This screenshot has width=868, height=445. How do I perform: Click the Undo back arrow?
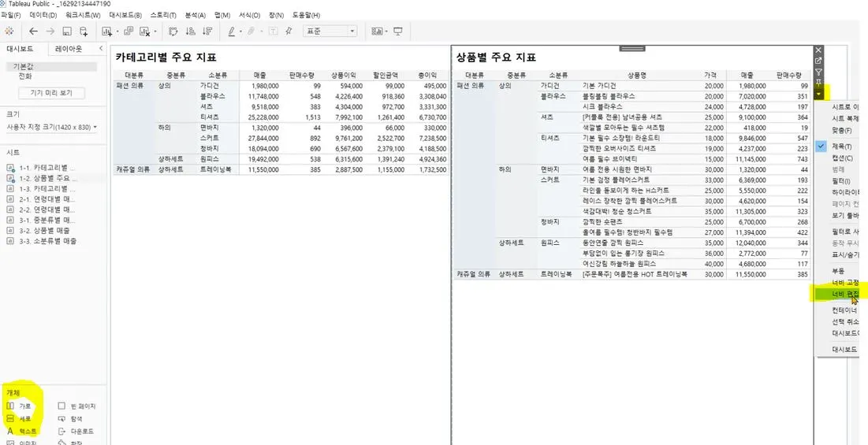(33, 31)
